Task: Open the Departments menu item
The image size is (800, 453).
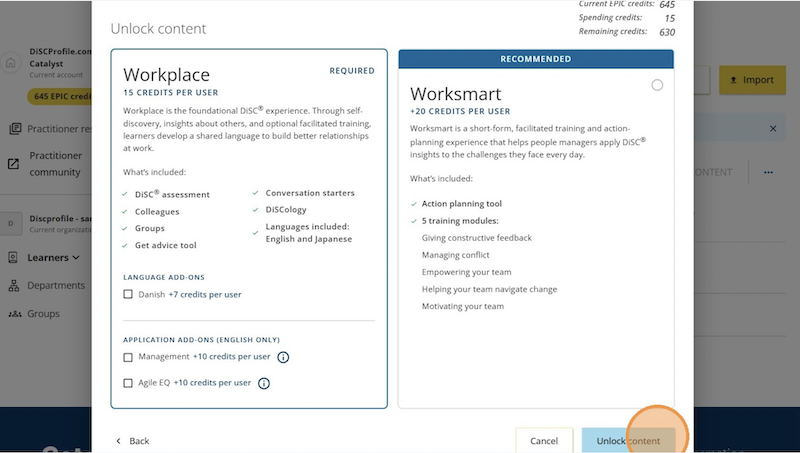Action: pos(56,286)
